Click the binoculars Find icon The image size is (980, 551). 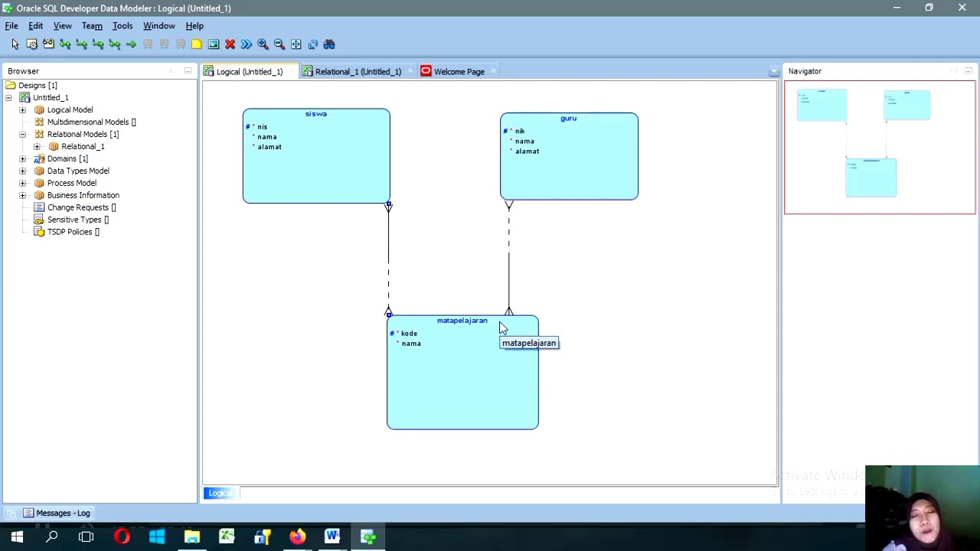tap(329, 44)
